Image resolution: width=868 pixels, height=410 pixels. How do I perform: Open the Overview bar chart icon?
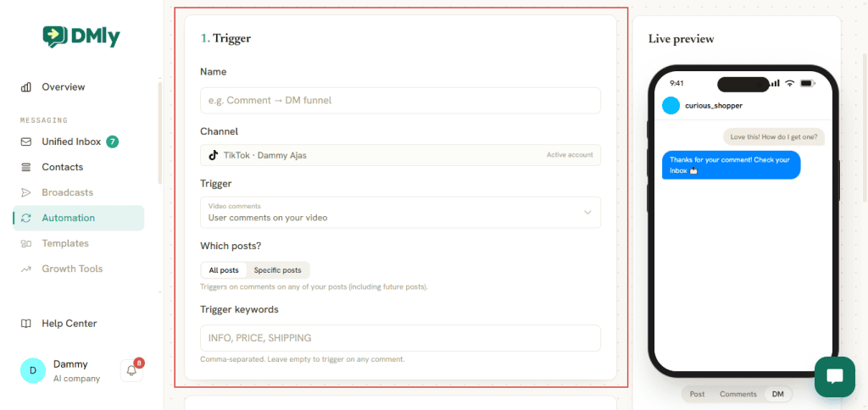26,87
